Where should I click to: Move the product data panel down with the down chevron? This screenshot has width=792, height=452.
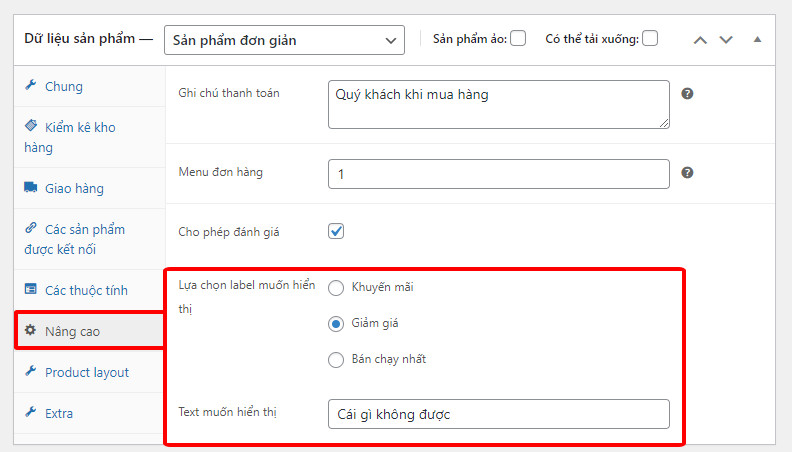[726, 40]
